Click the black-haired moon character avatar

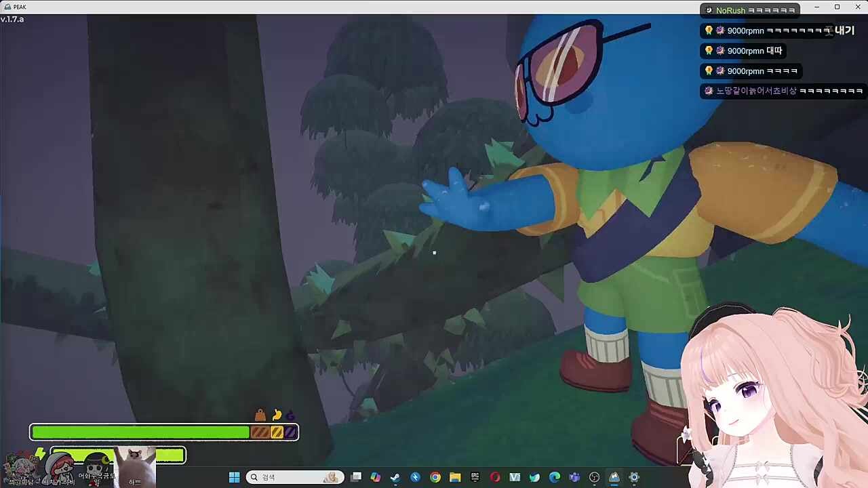[x=97, y=468]
